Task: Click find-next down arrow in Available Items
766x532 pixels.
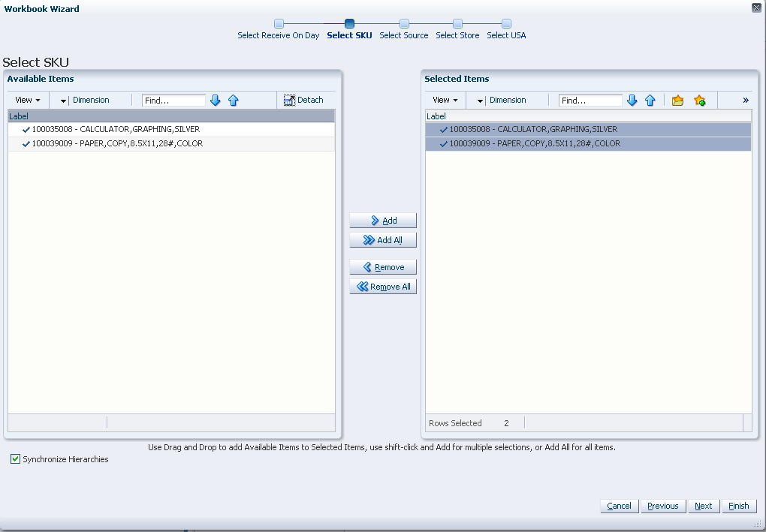Action: click(215, 100)
